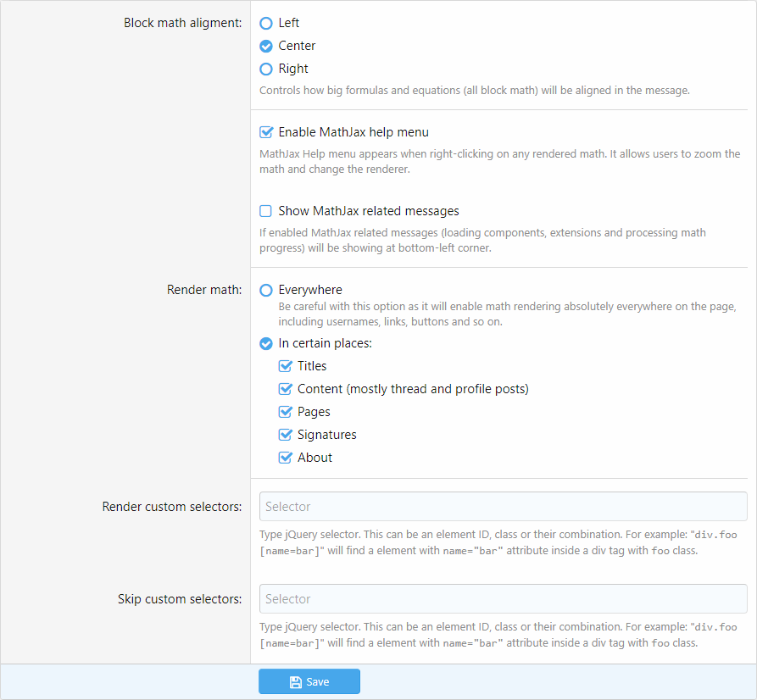Click the Render math label
The height and width of the screenshot is (700, 757).
pyautogui.click(x=204, y=290)
